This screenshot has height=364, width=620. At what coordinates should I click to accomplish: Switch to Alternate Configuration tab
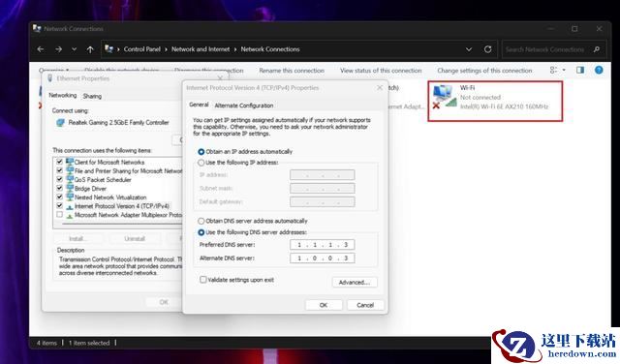tap(244, 106)
